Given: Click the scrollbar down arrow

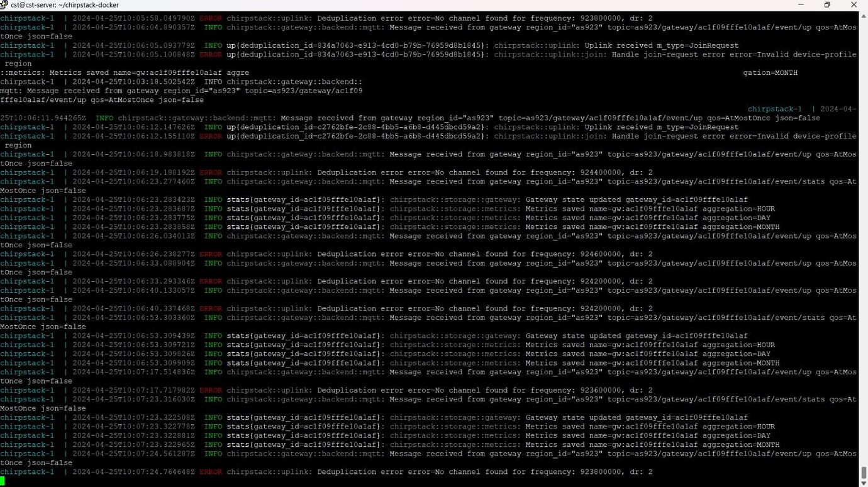Looking at the screenshot, I should click(864, 483).
